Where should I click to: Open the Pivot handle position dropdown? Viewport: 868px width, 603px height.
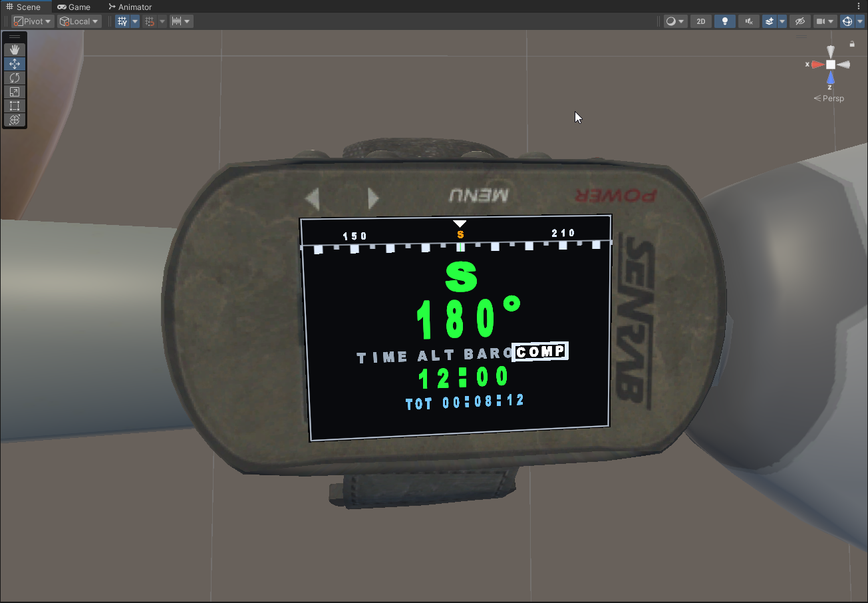[33, 21]
